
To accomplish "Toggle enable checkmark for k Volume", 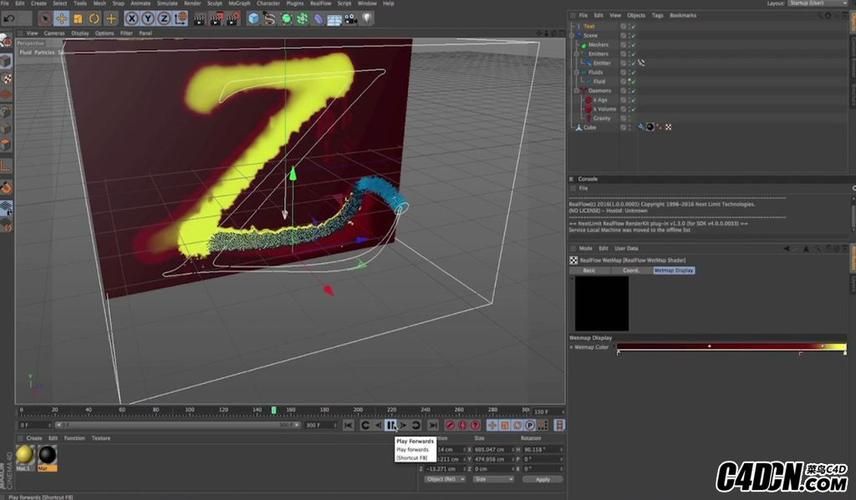I will pos(633,109).
